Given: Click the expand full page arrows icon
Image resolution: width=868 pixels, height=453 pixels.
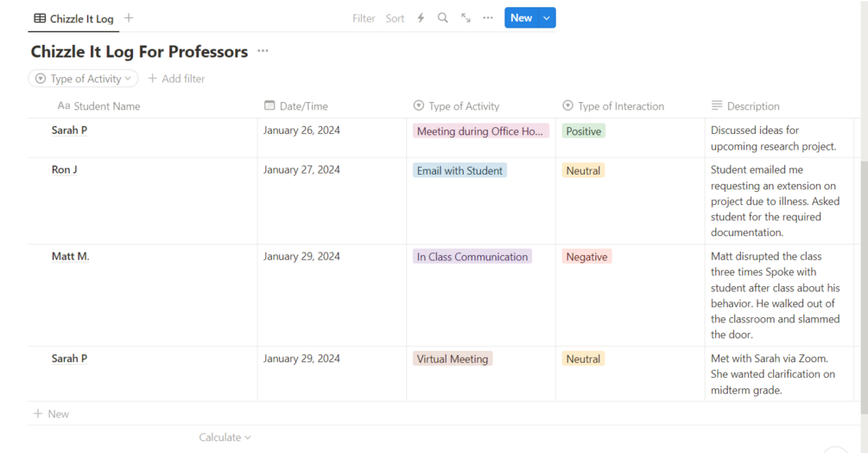Looking at the screenshot, I should click(466, 18).
